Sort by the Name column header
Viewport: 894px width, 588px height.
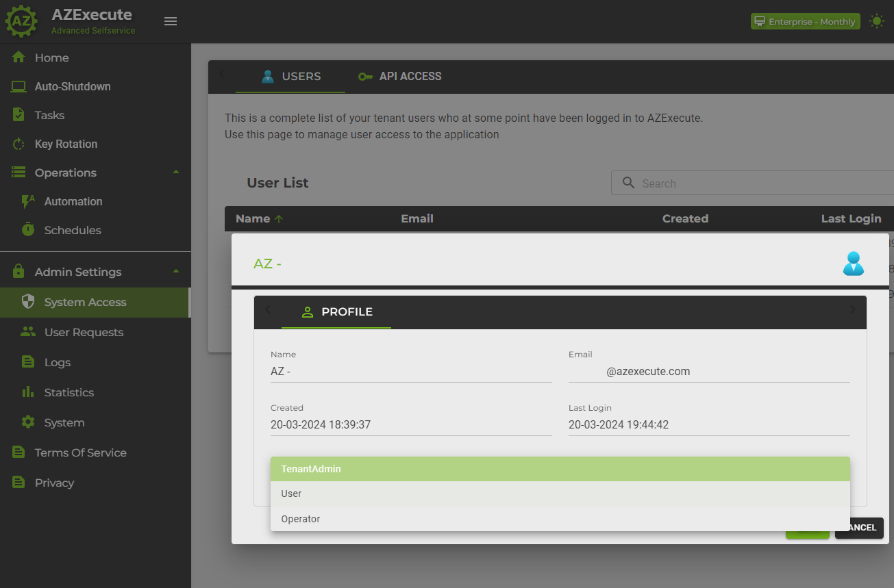pyautogui.click(x=253, y=219)
